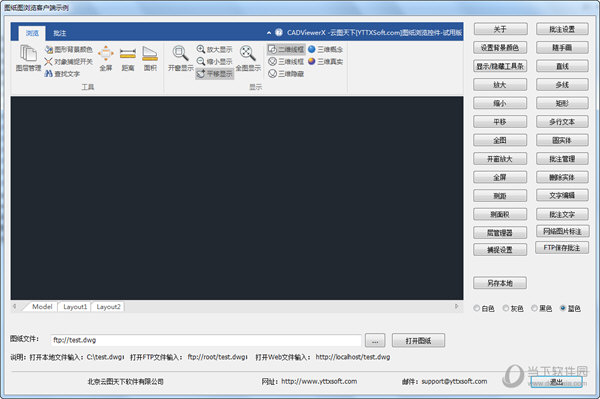Toggle 对象捕捉开关 object snap in ribbon
The height and width of the screenshot is (399, 600).
click(68, 62)
